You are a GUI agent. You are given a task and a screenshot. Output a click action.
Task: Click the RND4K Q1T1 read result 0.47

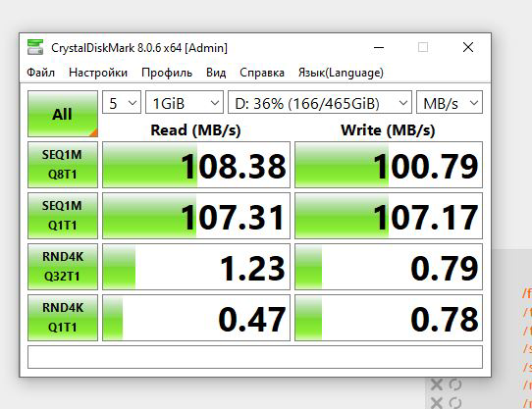(196, 318)
